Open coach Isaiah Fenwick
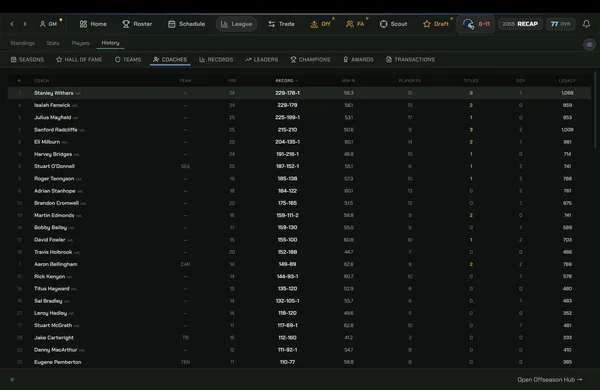600x390 pixels. (x=52, y=105)
